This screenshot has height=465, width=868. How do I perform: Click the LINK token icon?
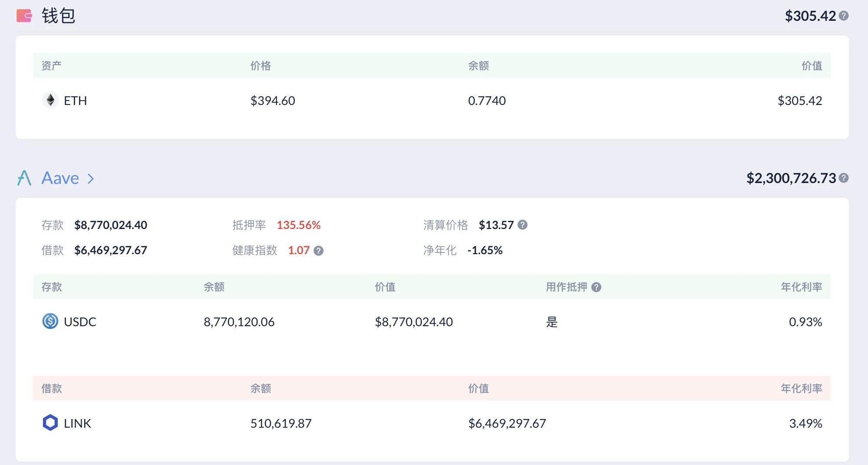pos(50,423)
